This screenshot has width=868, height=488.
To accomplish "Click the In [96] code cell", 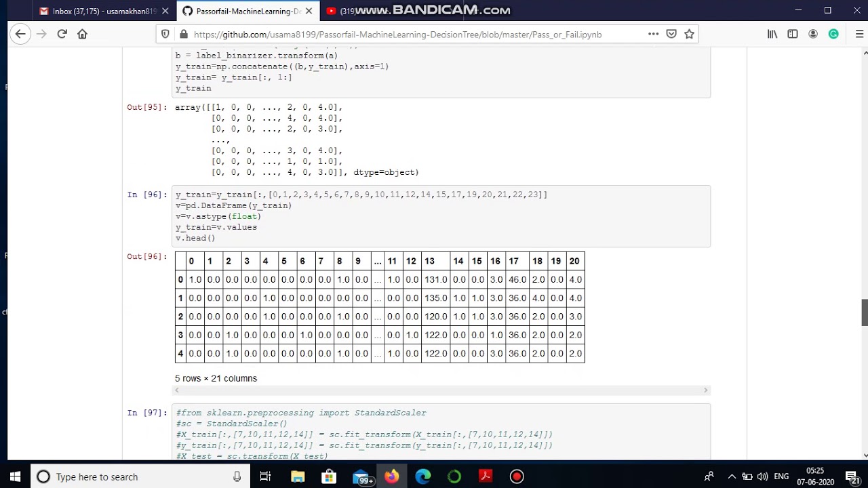I will click(442, 216).
